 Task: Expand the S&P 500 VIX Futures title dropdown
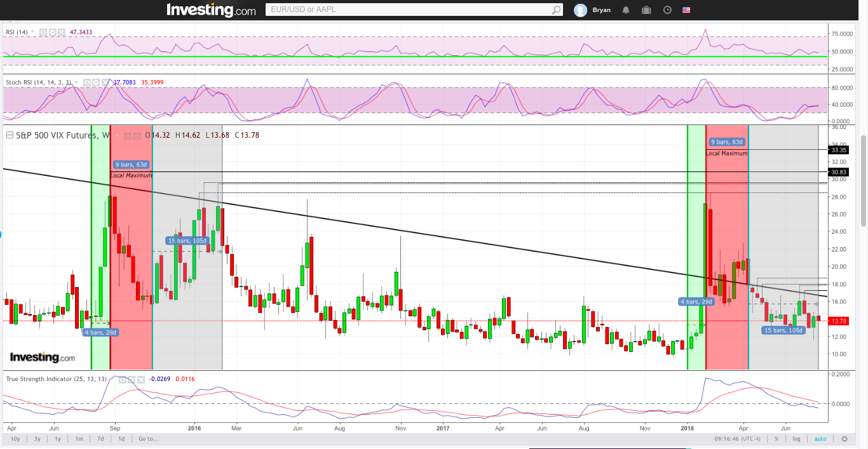click(117, 135)
